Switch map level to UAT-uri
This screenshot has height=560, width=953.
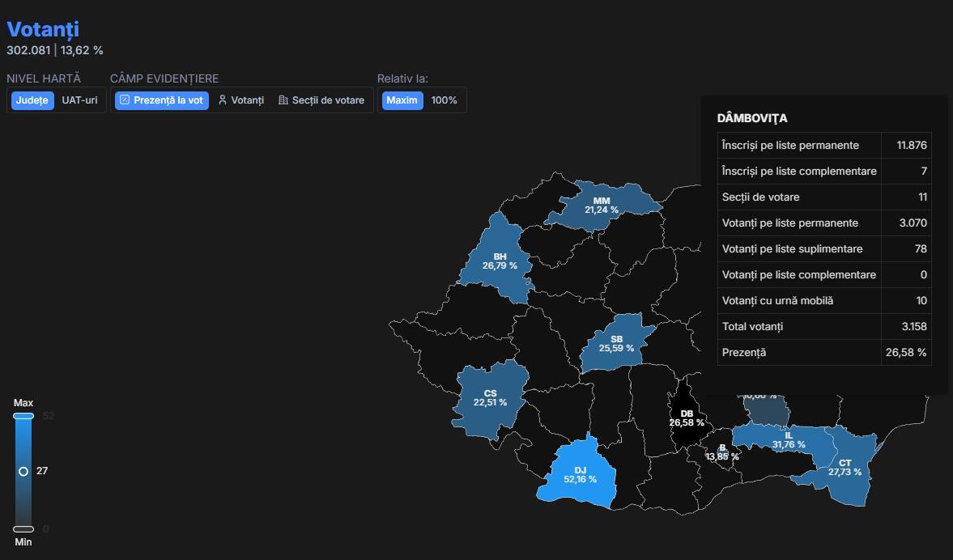point(79,100)
